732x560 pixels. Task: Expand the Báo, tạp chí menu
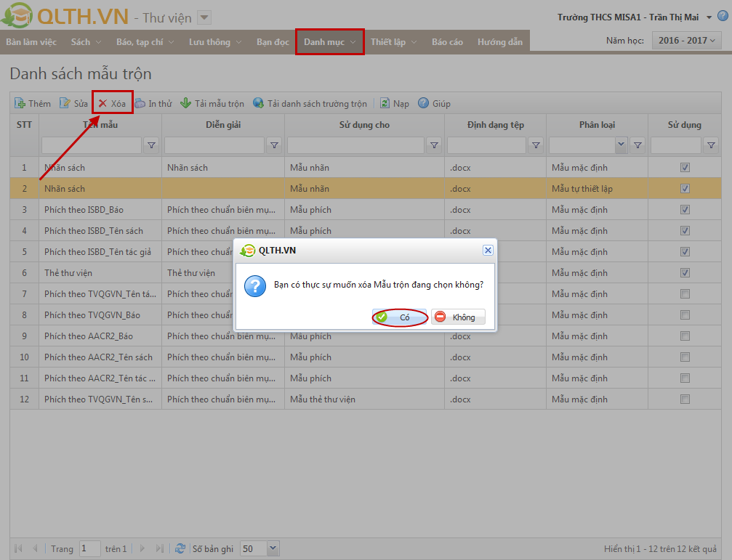[145, 42]
